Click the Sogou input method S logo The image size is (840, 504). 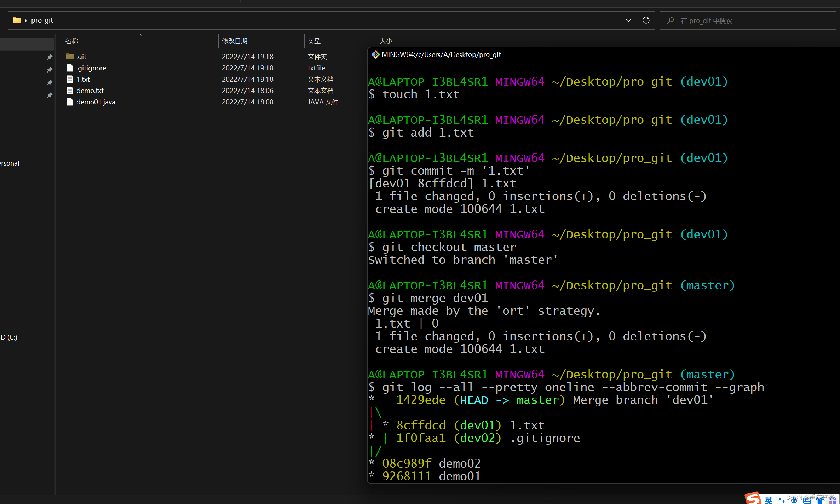(753, 498)
